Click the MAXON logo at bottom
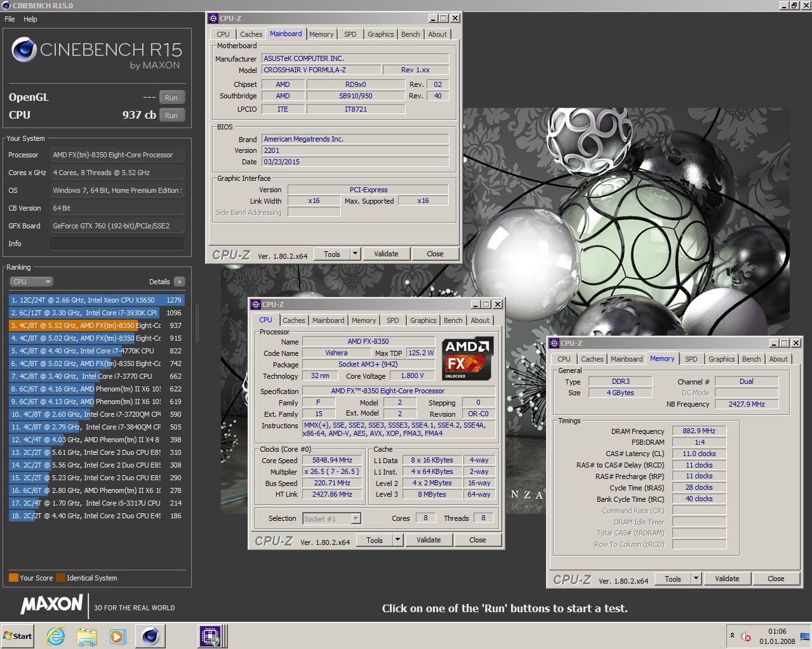812x649 pixels. pyautogui.click(x=52, y=605)
